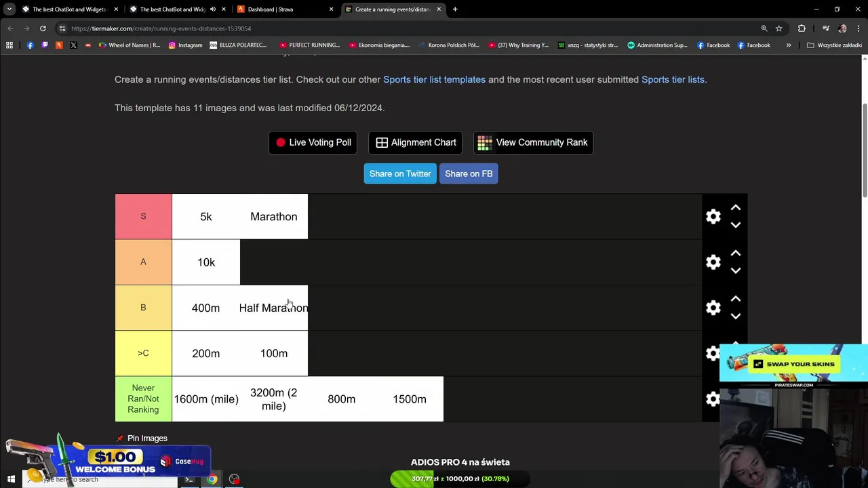868x488 pixels.
Task: Bookmark this page with star icon
Action: click(778, 28)
